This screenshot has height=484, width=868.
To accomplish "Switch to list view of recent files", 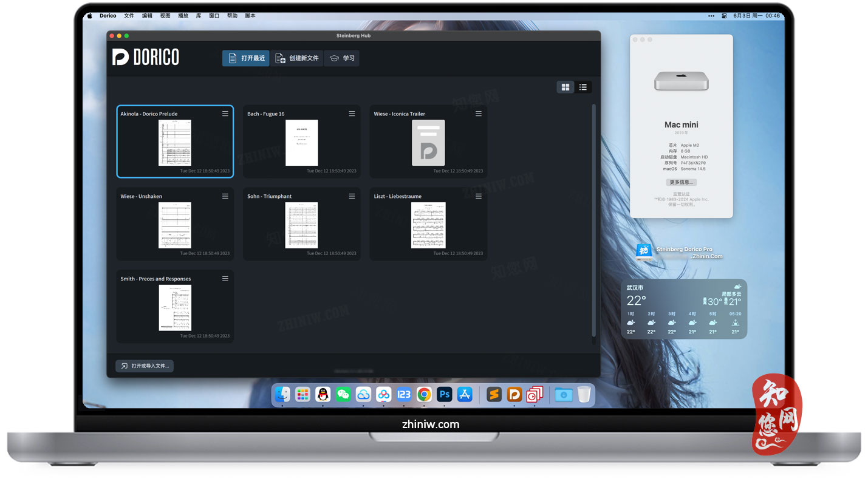I will tap(583, 87).
